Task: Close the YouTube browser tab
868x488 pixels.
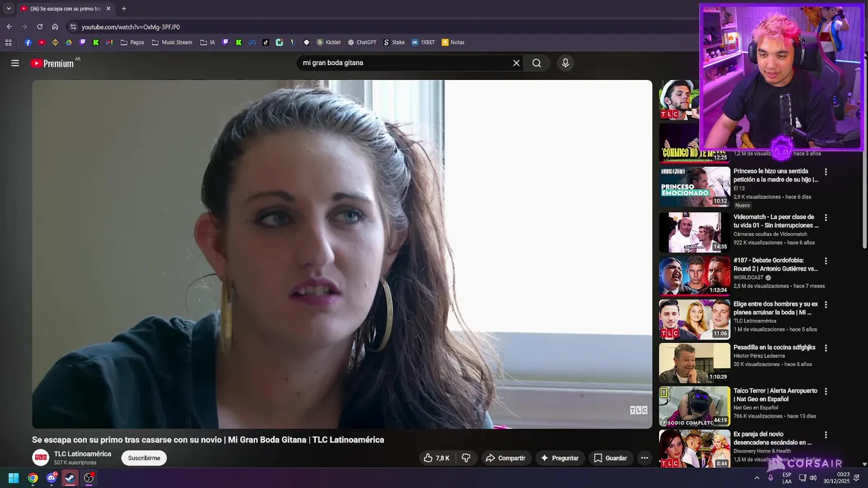Action: tap(108, 9)
